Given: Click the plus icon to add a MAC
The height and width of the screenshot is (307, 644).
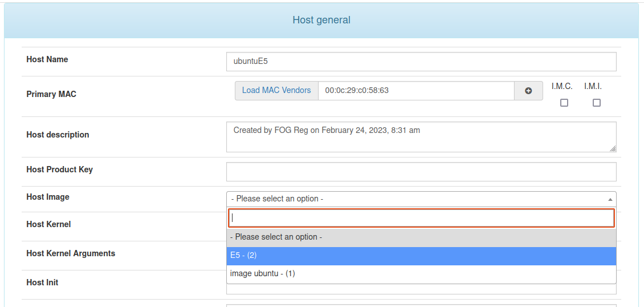Looking at the screenshot, I should coord(528,91).
